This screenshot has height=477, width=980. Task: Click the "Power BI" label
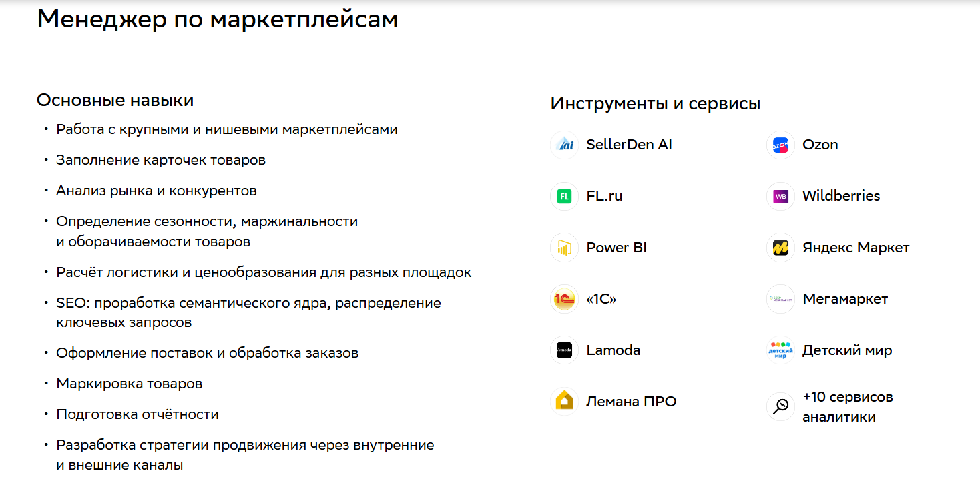pyautogui.click(x=616, y=248)
